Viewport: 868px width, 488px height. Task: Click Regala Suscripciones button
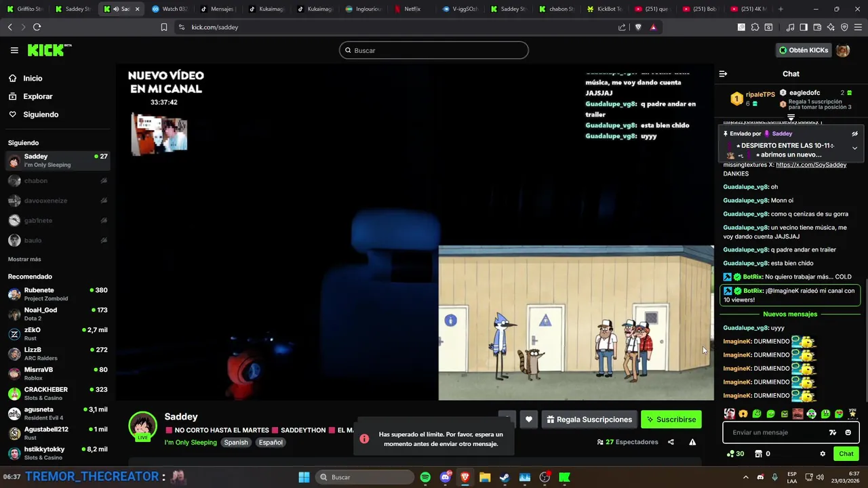pos(589,420)
